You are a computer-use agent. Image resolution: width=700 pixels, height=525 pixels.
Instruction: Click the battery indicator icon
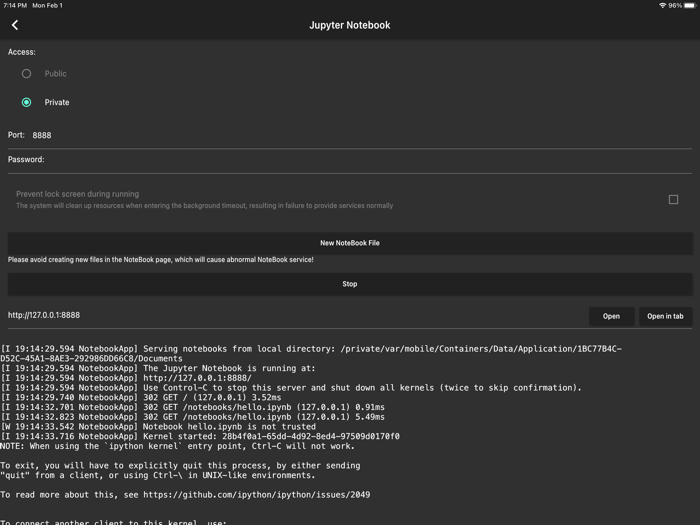(x=690, y=5)
